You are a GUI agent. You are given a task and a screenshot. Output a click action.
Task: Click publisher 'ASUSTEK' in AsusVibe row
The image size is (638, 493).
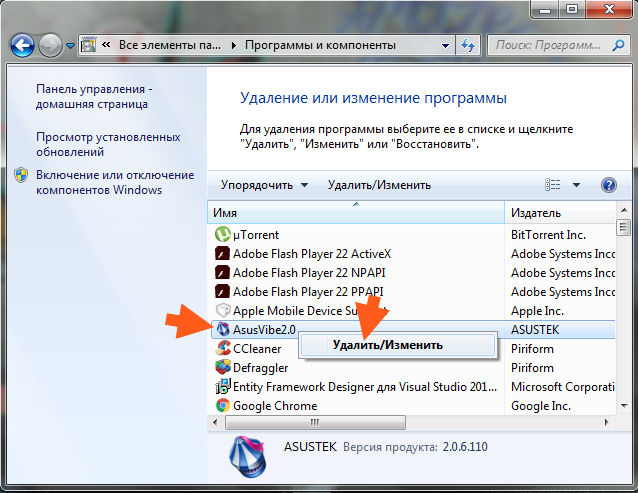[x=535, y=329]
